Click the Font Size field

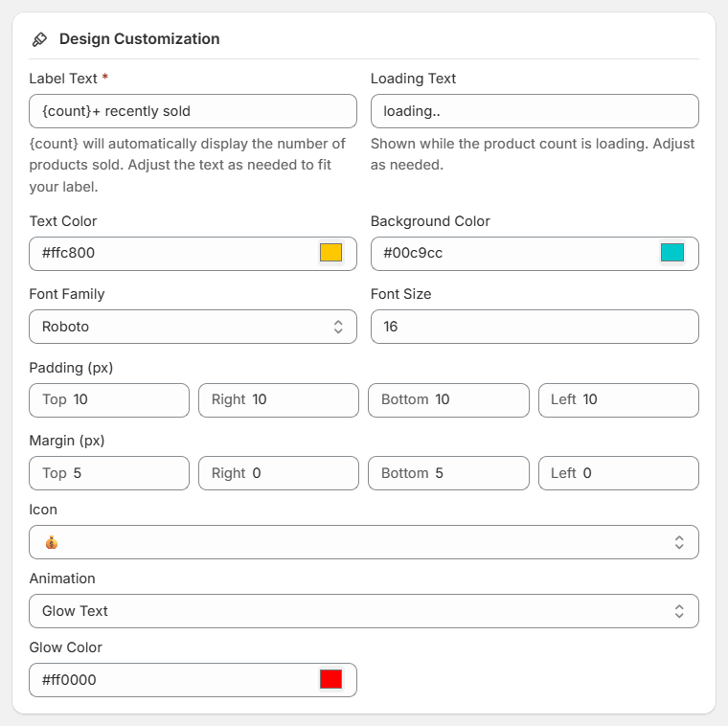point(534,327)
